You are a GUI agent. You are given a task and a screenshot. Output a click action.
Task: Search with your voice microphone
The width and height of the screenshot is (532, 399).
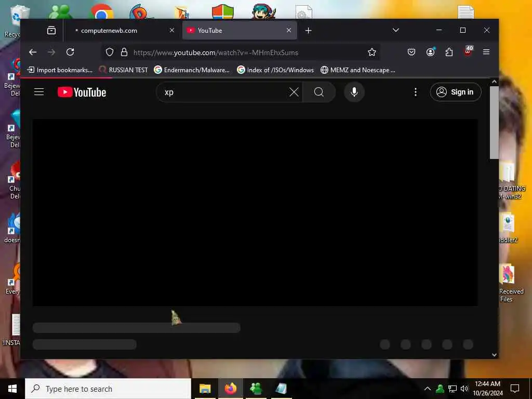coord(354,92)
